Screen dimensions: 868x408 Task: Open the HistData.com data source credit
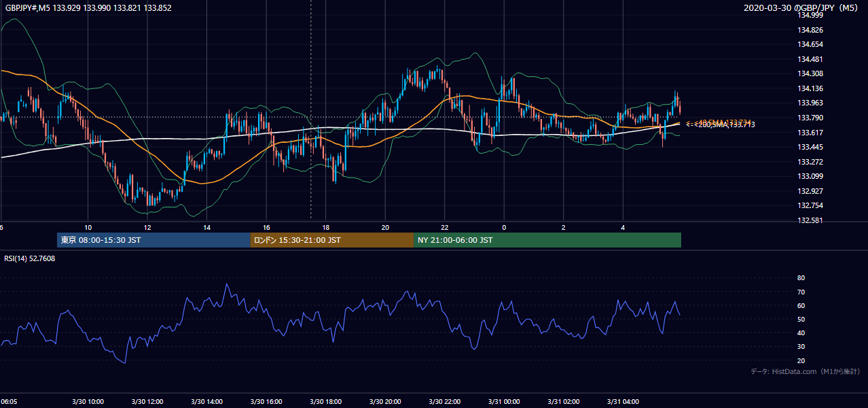[x=806, y=371]
